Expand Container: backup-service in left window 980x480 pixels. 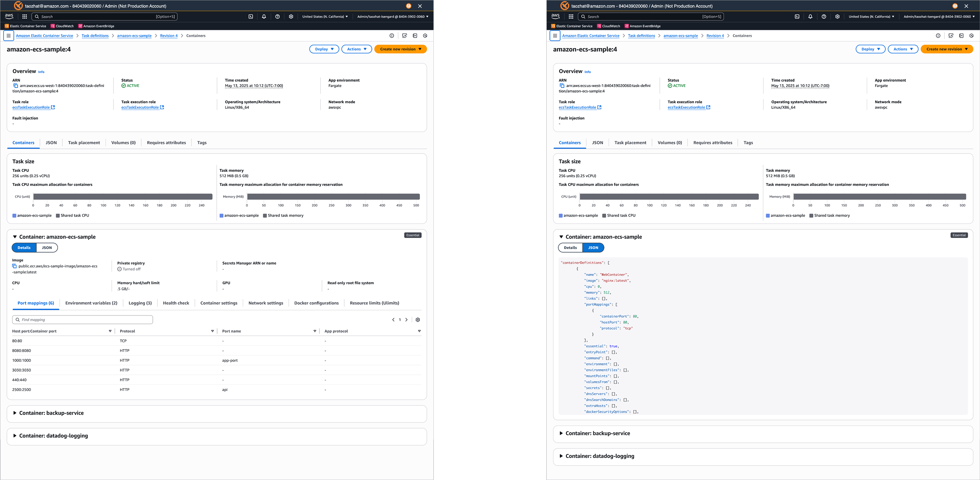[15, 413]
